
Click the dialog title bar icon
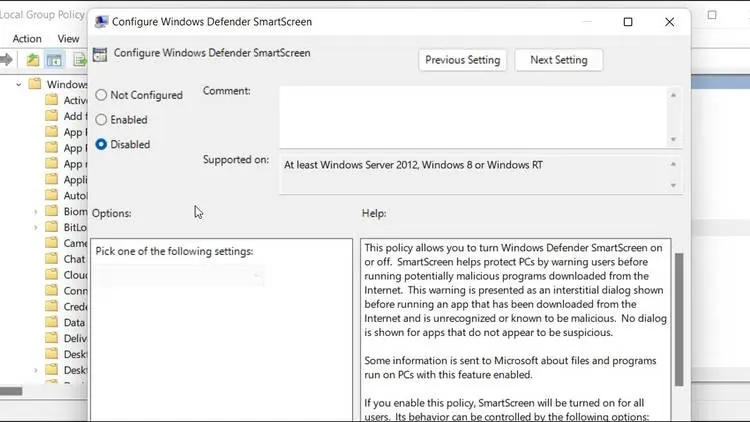[x=100, y=21]
